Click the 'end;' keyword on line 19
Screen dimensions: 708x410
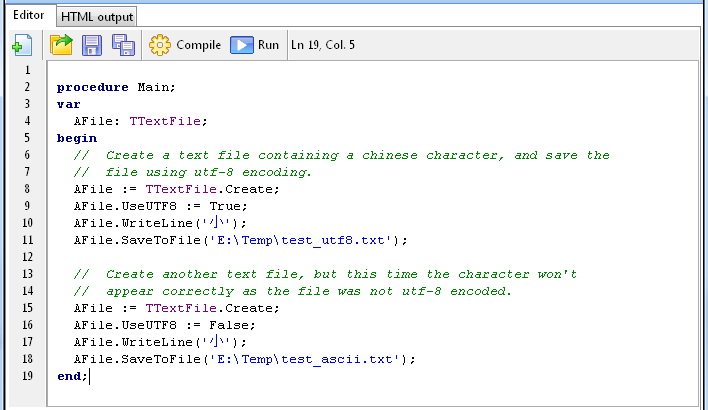coord(72,376)
